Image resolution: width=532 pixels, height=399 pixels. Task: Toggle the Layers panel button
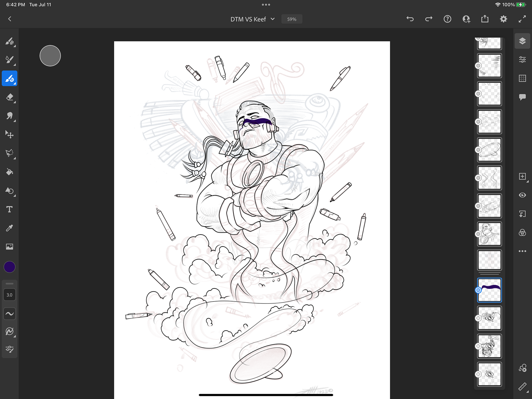pyautogui.click(x=522, y=41)
